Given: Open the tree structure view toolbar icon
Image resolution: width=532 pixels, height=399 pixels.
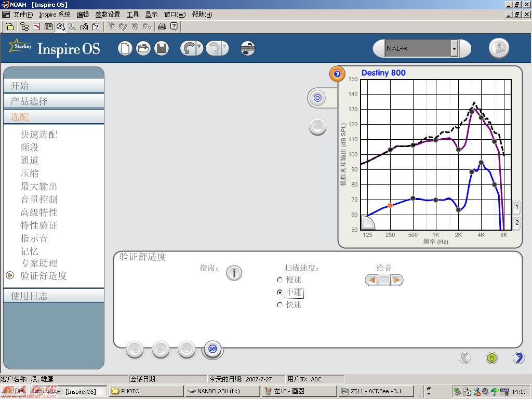Looking at the screenshot, I should pos(24,26).
